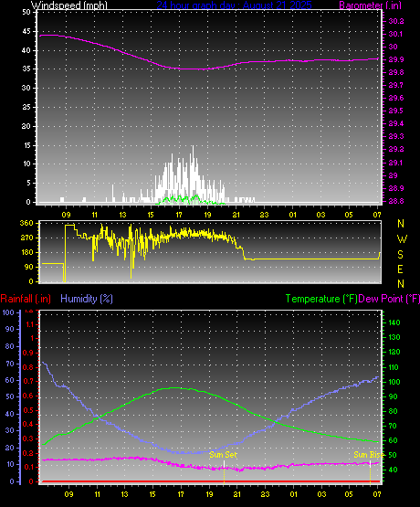Click the 100 percent humidity scale value
The width and height of the screenshot is (420, 507).
coord(8,312)
